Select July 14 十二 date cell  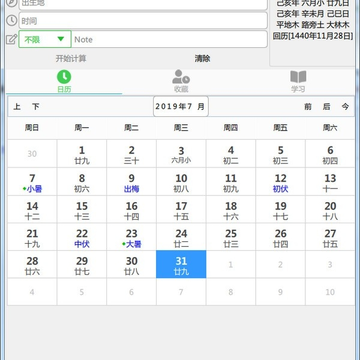point(32,209)
